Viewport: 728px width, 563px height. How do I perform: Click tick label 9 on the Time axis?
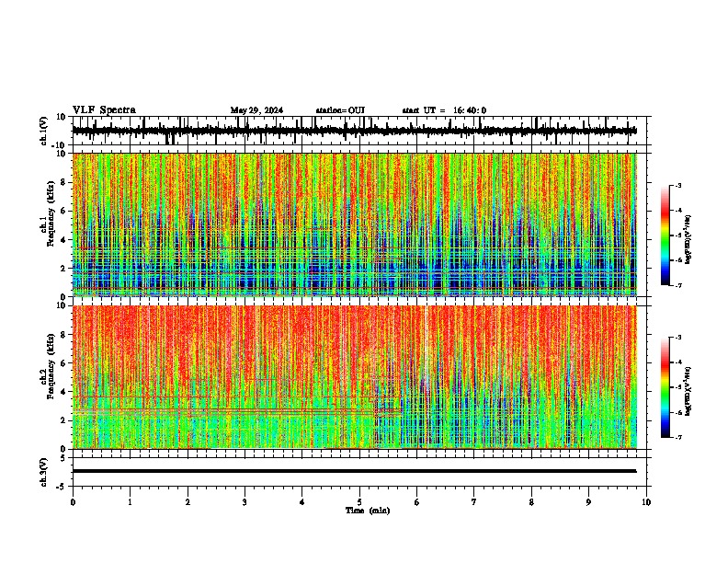[x=588, y=502]
